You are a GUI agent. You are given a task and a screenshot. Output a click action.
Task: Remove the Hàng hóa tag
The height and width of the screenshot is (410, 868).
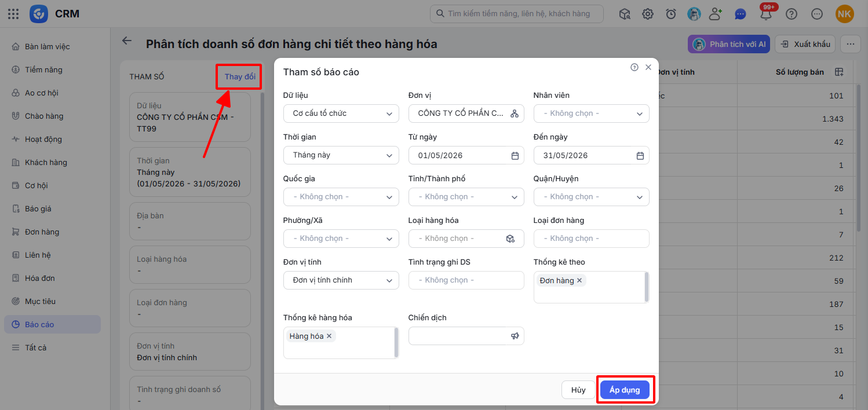(x=329, y=336)
